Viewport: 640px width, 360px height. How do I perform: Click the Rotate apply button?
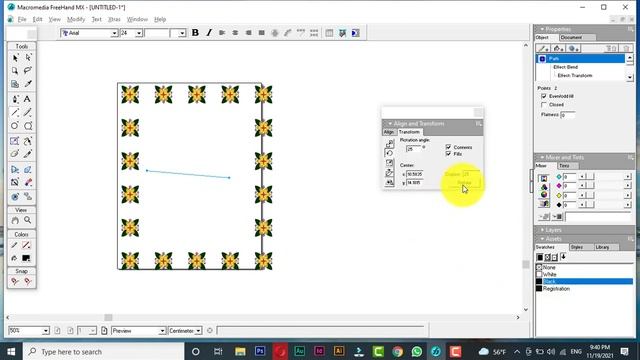(464, 182)
